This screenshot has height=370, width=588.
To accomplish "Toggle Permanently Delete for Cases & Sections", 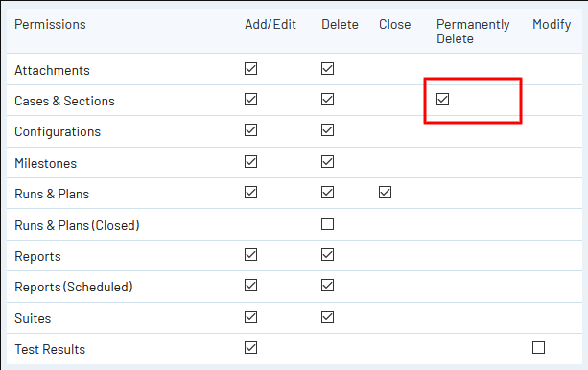I will [442, 100].
